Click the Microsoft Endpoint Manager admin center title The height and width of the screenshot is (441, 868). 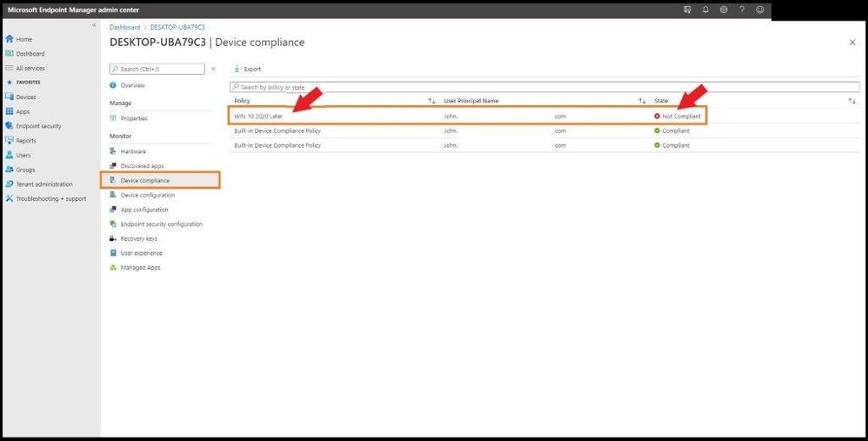(x=73, y=10)
